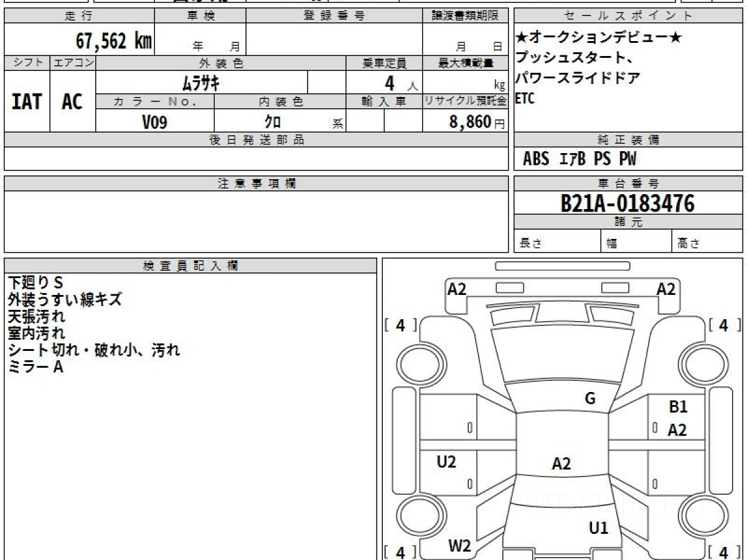Select the recycle deposit 8,860円
This screenshot has height=560, width=747.
click(477, 122)
